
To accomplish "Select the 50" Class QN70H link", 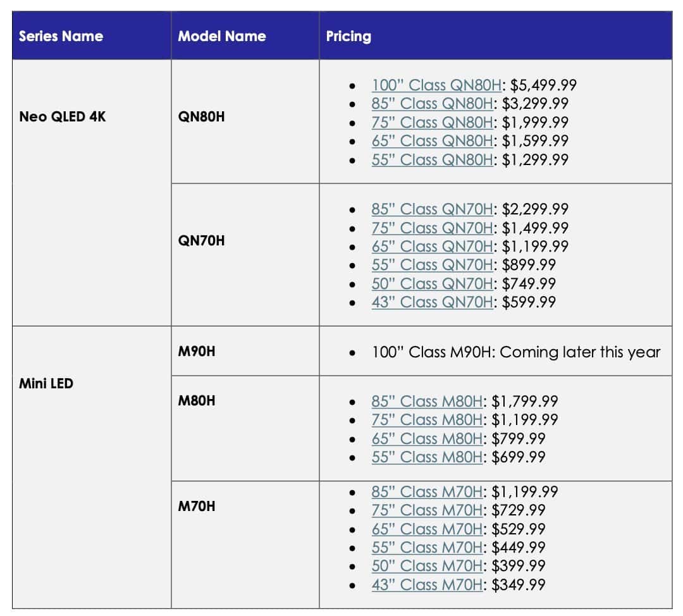I will (x=432, y=283).
